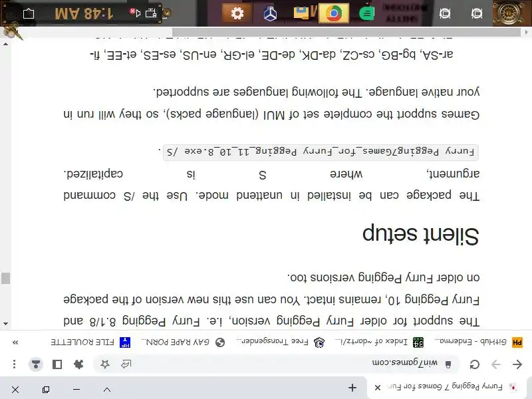
Task: Open the Free Transgender bookmark
Action: pyautogui.click(x=280, y=342)
